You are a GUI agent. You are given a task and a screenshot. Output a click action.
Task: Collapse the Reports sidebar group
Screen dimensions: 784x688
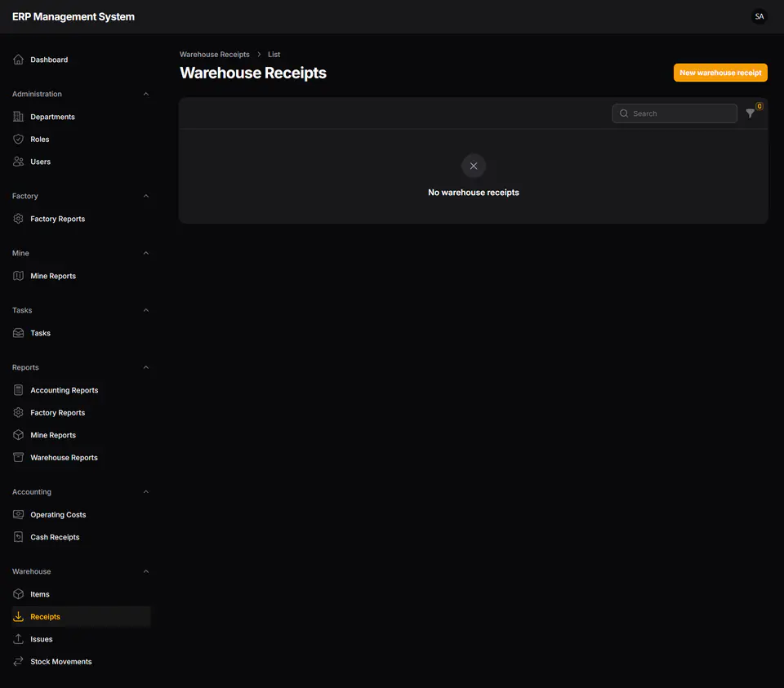click(x=146, y=367)
